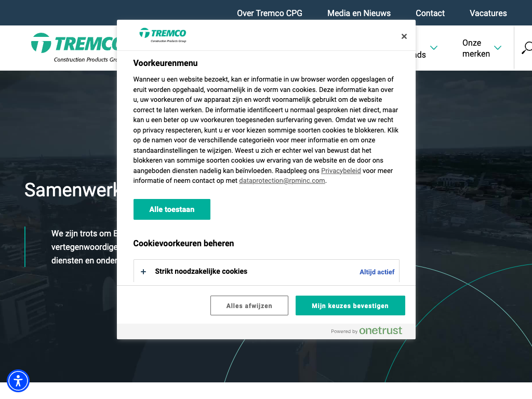Expand Strikt noodzakelijke cookies with plus icon
The height and width of the screenshot is (399, 532).
click(143, 272)
